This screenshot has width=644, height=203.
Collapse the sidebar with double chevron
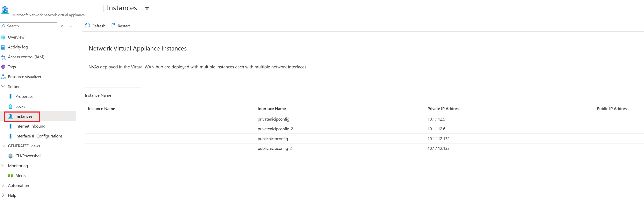72,26
